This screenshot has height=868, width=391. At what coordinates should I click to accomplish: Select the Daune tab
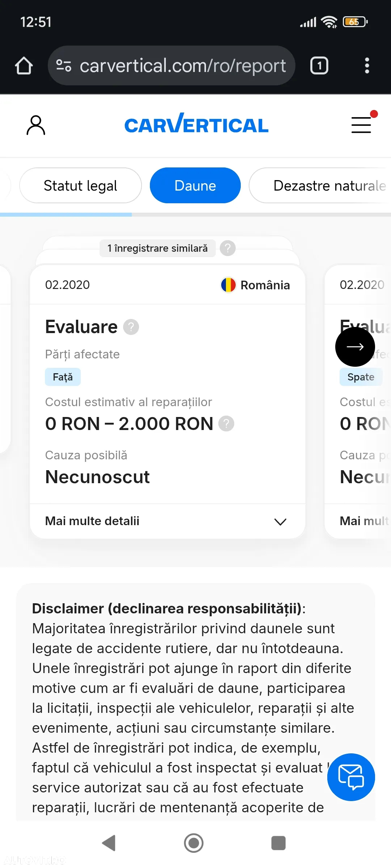coord(195,186)
